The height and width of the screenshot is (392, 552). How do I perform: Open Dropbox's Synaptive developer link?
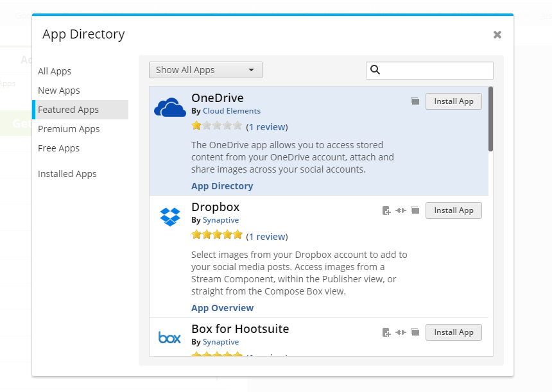click(221, 220)
